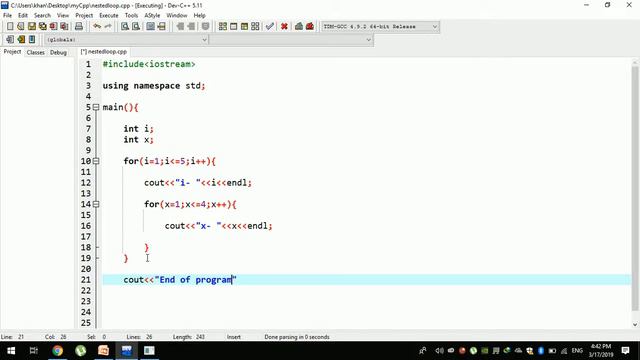Click the Replace magnifier icon
Image resolution: width=640 pixels, height=360 pixels.
pos(136,27)
